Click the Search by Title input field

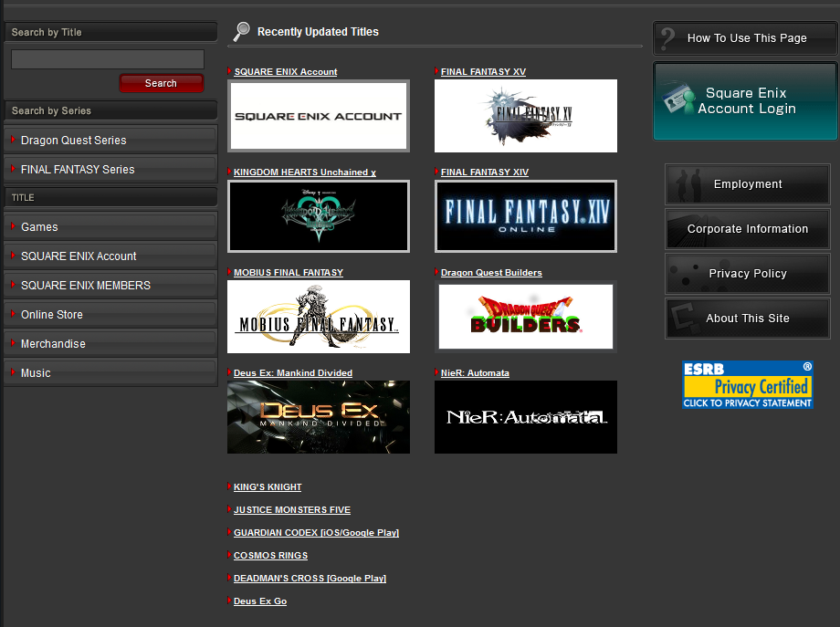pyautogui.click(x=108, y=59)
